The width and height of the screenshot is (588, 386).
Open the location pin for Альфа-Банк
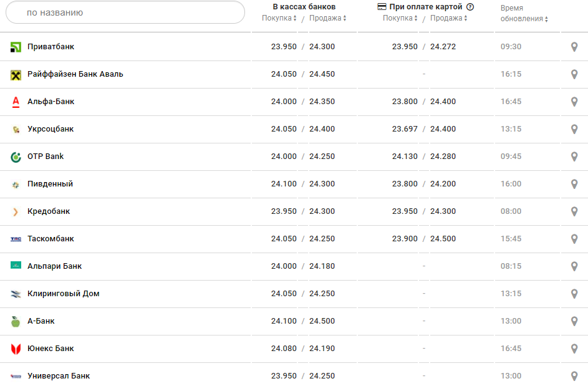pyautogui.click(x=574, y=102)
